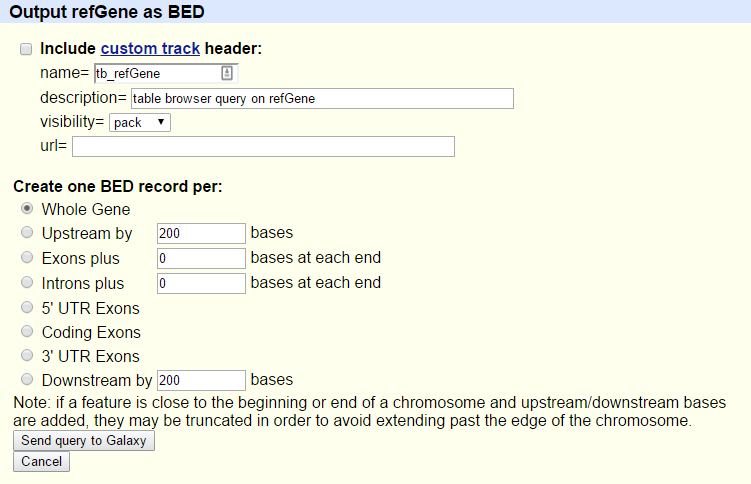Image resolution: width=751 pixels, height=484 pixels.
Task: Enable Include custom track header checkbox
Action: 26,49
